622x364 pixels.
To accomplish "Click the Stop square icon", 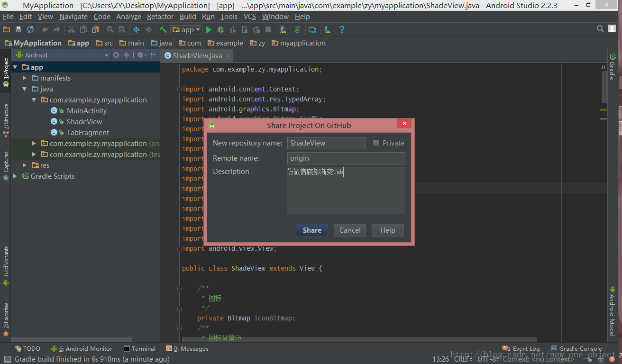I will (x=268, y=29).
